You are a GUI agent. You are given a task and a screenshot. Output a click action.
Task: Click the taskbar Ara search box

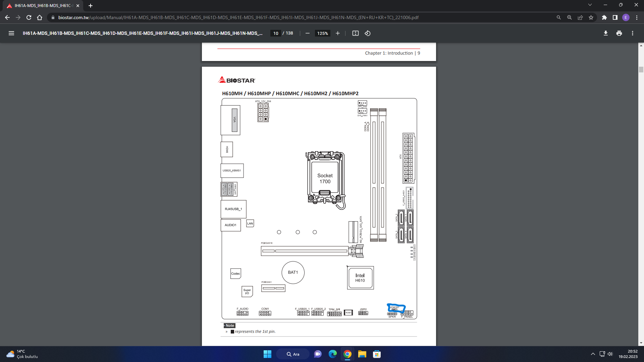[293, 354]
